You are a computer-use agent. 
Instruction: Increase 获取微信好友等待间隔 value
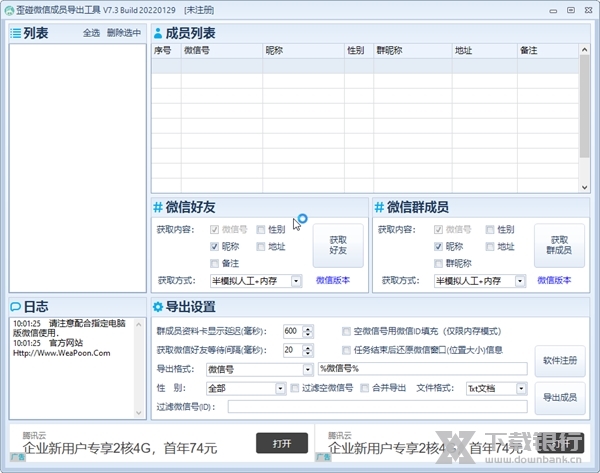308,347
